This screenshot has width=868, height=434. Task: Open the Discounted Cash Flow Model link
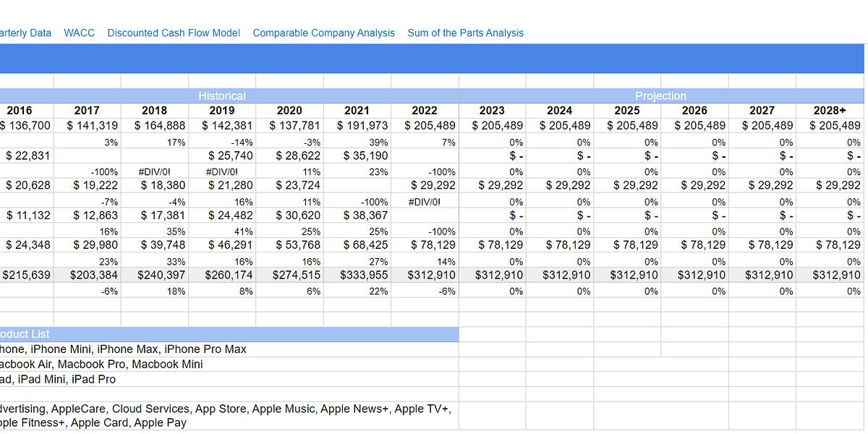[x=174, y=33]
